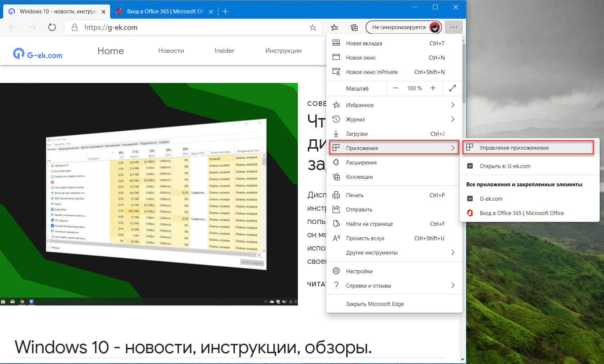Screen dimensions: 604x364
Task: Choose Отправить in the menu
Action: coord(394,209)
